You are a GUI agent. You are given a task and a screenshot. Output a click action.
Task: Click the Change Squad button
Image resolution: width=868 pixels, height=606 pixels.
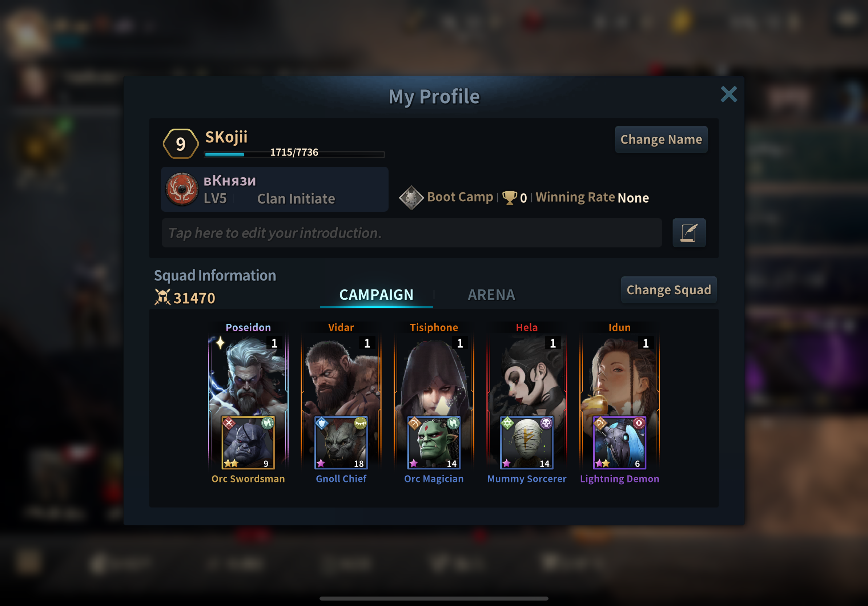669,290
